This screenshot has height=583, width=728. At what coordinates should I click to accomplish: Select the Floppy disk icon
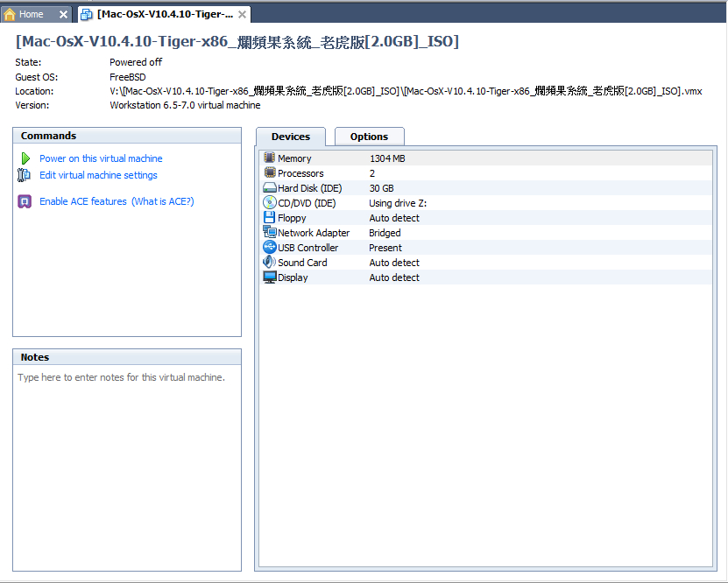pyautogui.click(x=269, y=217)
